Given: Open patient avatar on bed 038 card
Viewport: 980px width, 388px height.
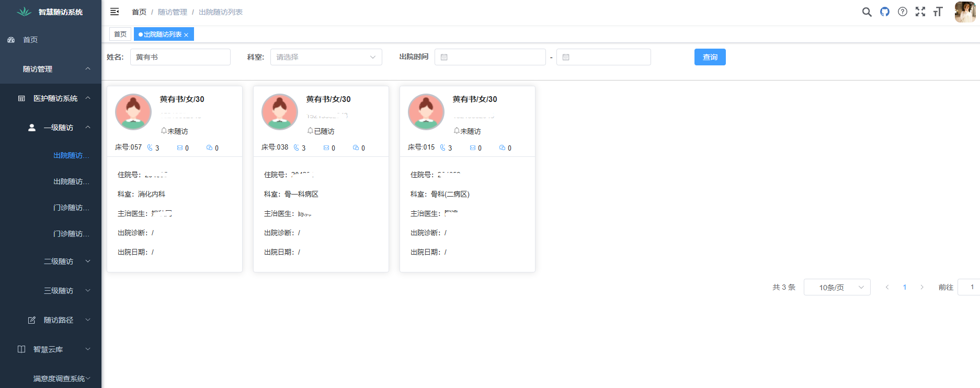Looking at the screenshot, I should coord(280,112).
